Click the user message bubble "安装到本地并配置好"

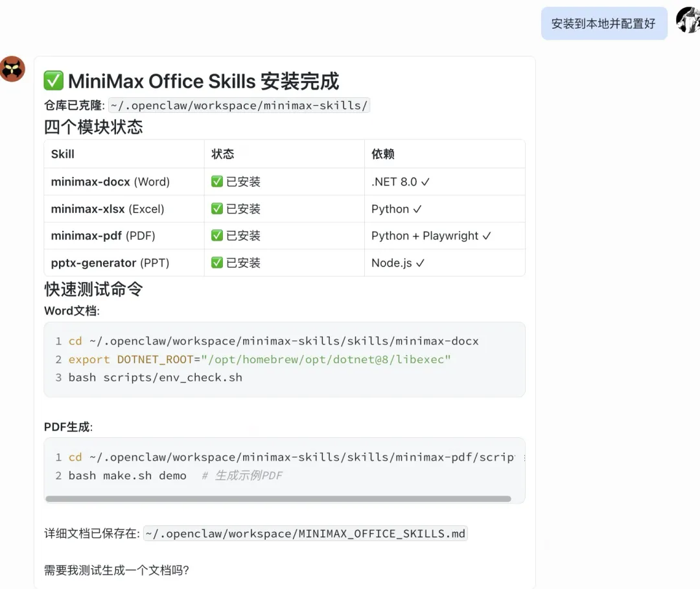[603, 23]
